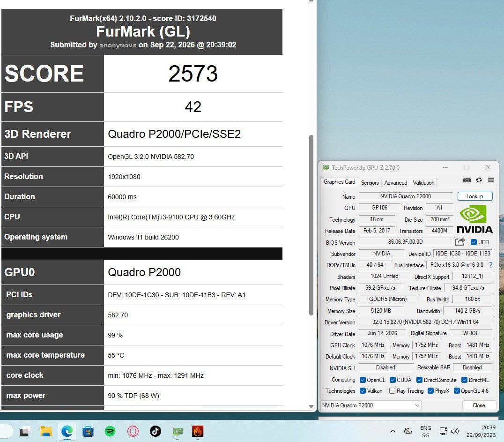Toggle the CUDA checkbox
This screenshot has width=504, height=442.
pyautogui.click(x=393, y=380)
